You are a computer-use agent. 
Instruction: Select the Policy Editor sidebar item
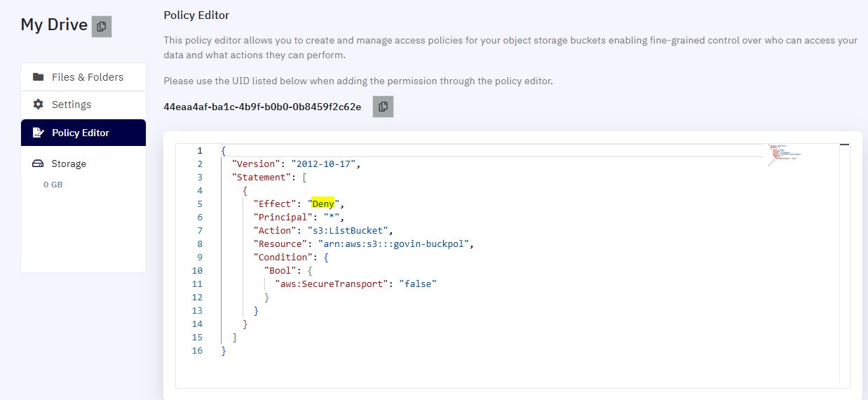click(x=83, y=133)
